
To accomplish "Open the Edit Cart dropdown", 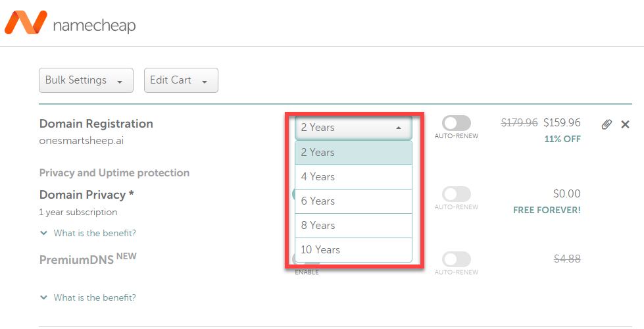I will [x=181, y=80].
